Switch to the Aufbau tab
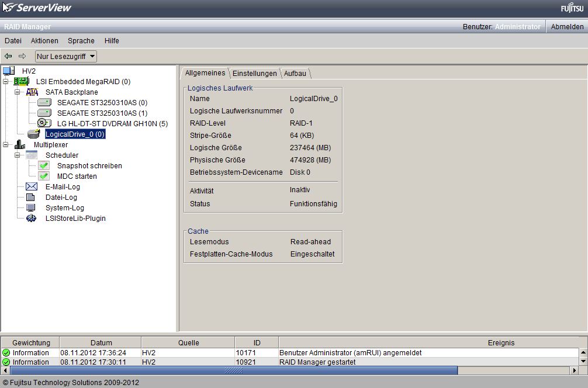 pyautogui.click(x=295, y=74)
